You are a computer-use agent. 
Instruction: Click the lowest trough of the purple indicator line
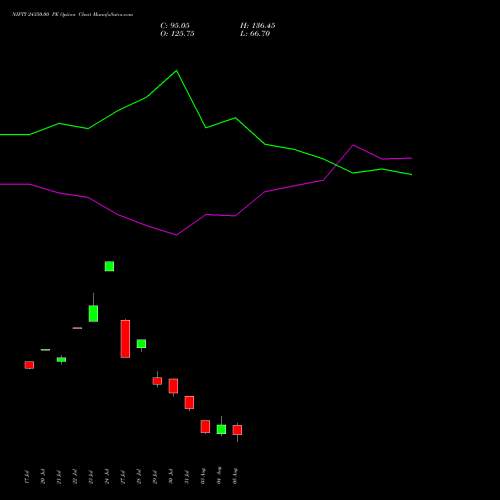[x=176, y=235]
